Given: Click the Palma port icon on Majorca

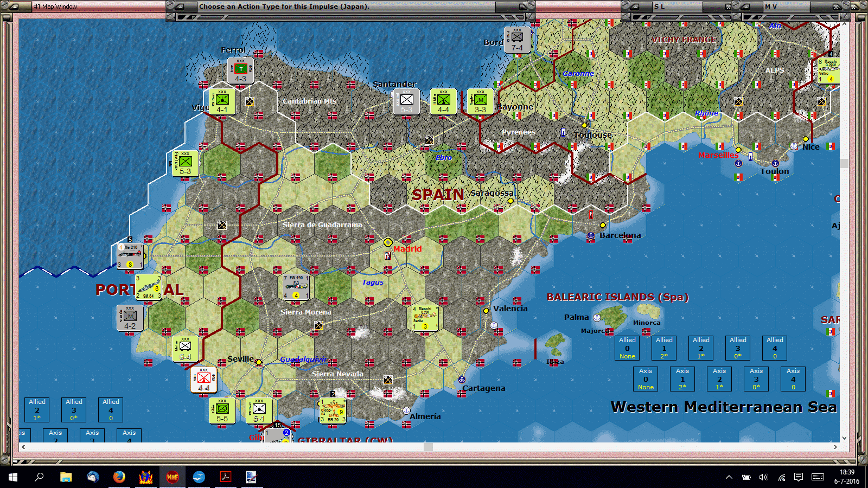Looking at the screenshot, I should pos(597,318).
